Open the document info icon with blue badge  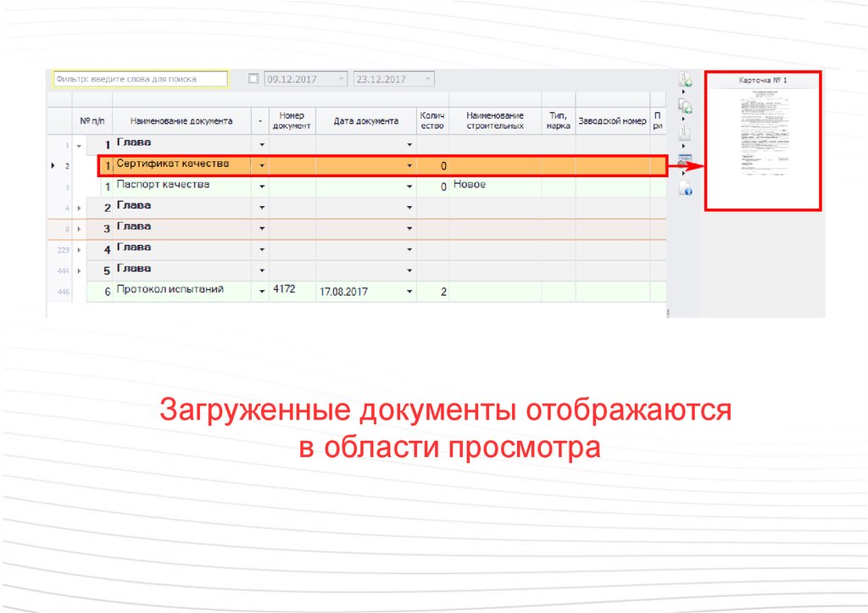685,189
